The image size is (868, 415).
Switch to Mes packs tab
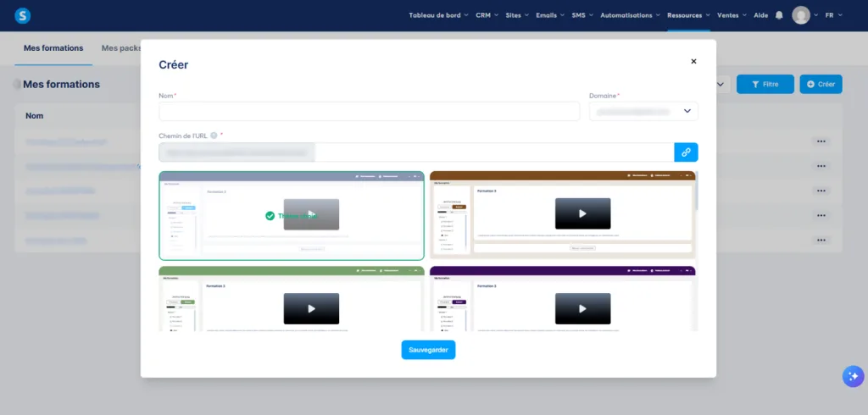[121, 48]
